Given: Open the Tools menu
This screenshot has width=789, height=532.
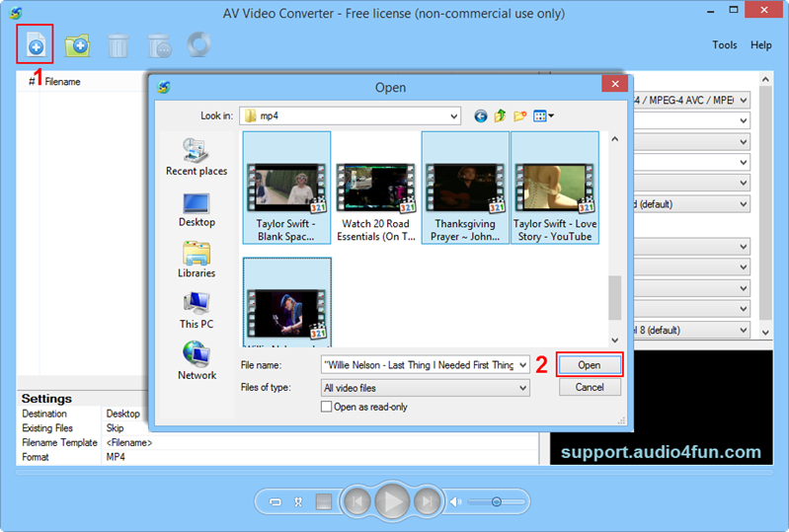Looking at the screenshot, I should point(724,44).
